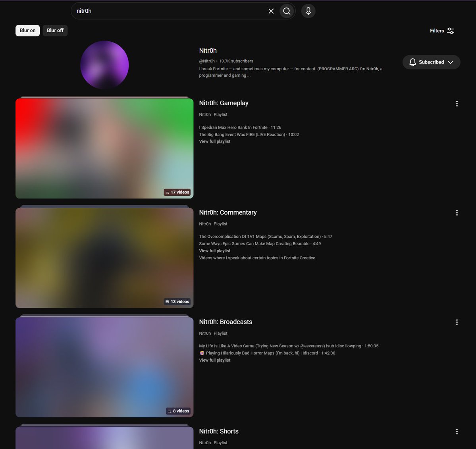Open the Nitr0h: Broadcasts title link
The image size is (476, 449).
click(225, 322)
